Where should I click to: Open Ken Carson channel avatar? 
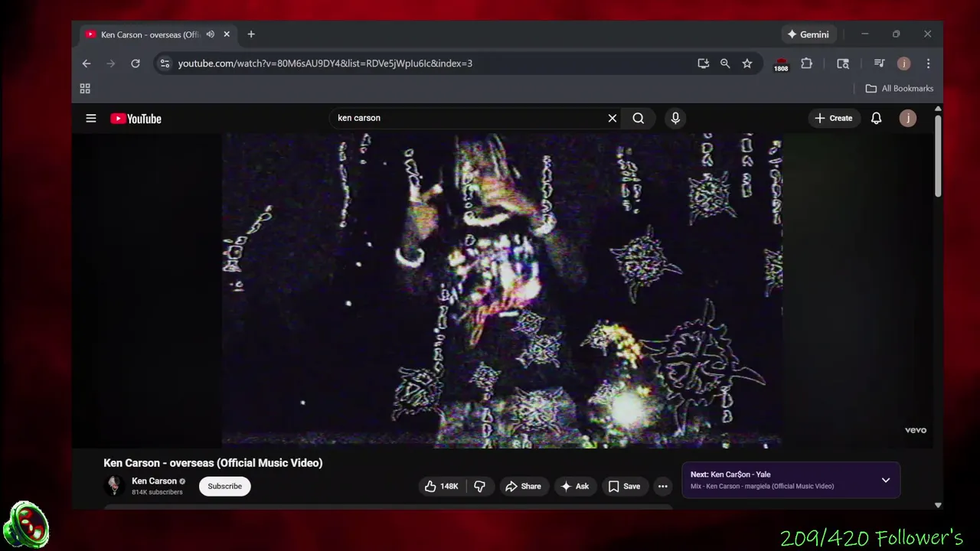coord(114,486)
